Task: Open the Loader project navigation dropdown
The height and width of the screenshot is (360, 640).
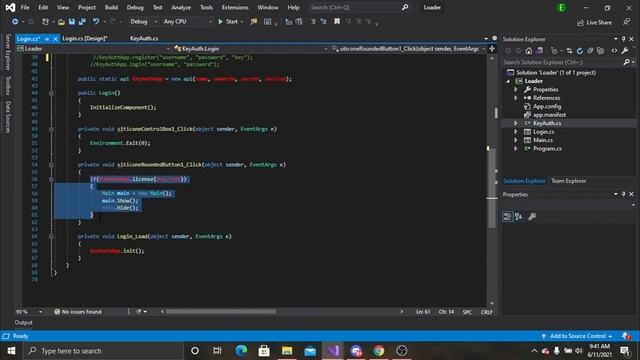Action: (x=93, y=49)
